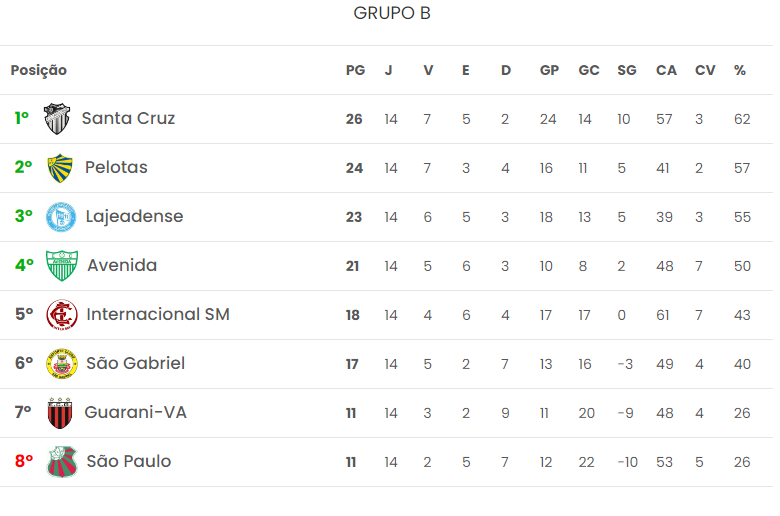The image size is (780, 516).
Task: Click the São Paulo club crest
Action: click(x=62, y=462)
